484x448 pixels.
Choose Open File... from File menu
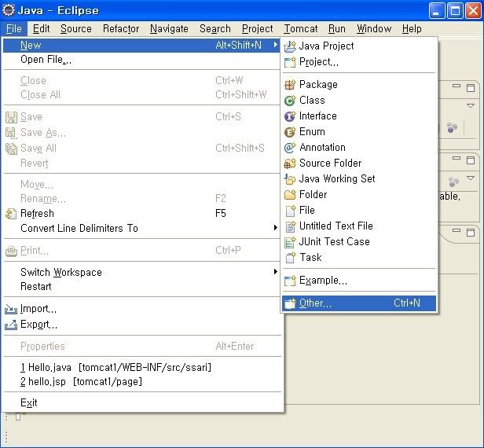[141, 59]
